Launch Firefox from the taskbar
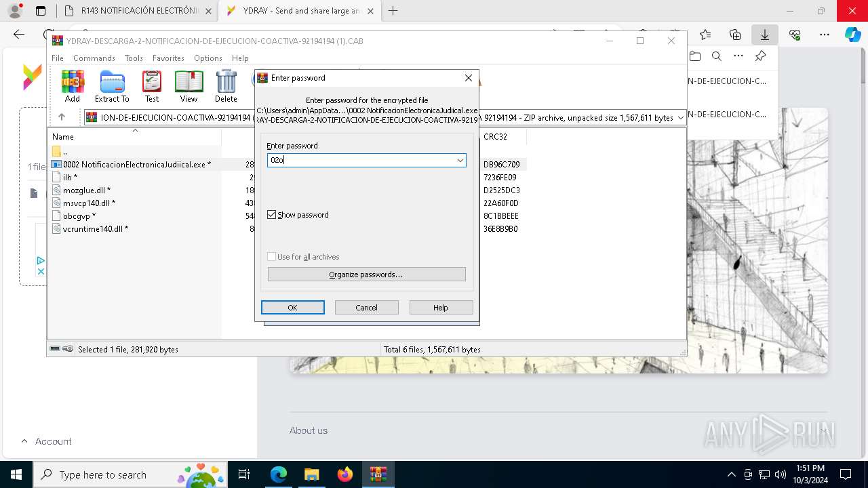 [x=345, y=474]
